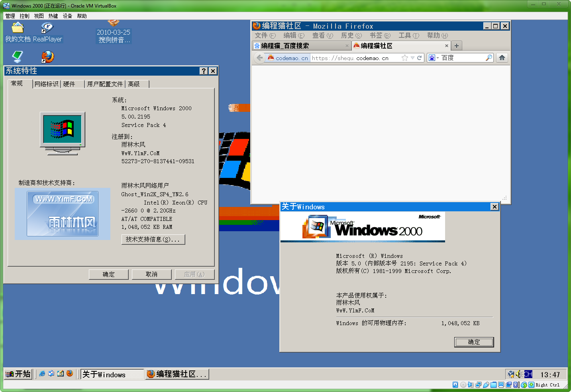571x392 pixels.
Task: Click the 搜狗拼音 desktop item
Action: click(114, 32)
